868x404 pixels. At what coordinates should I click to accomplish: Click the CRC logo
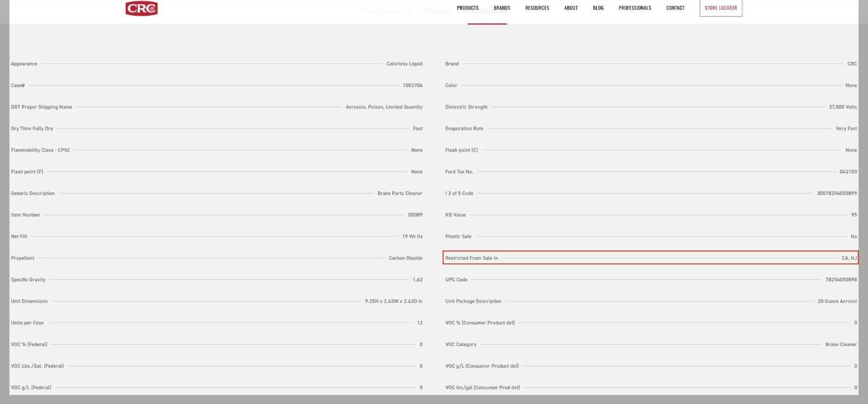(x=142, y=9)
